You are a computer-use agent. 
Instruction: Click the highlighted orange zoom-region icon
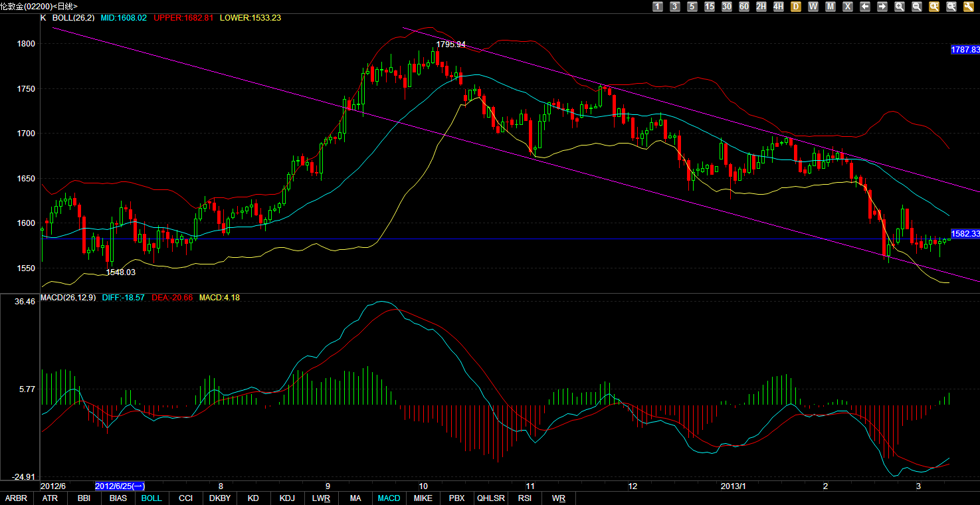[934, 6]
